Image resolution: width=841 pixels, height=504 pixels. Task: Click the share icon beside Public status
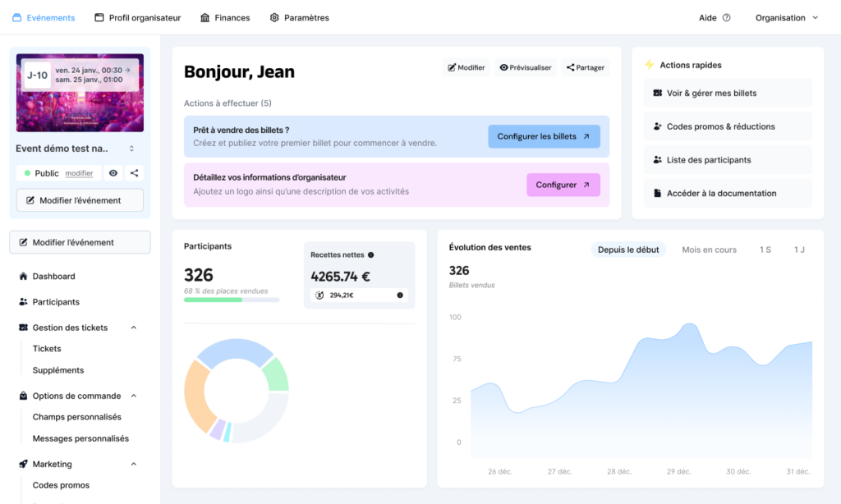[x=135, y=173]
